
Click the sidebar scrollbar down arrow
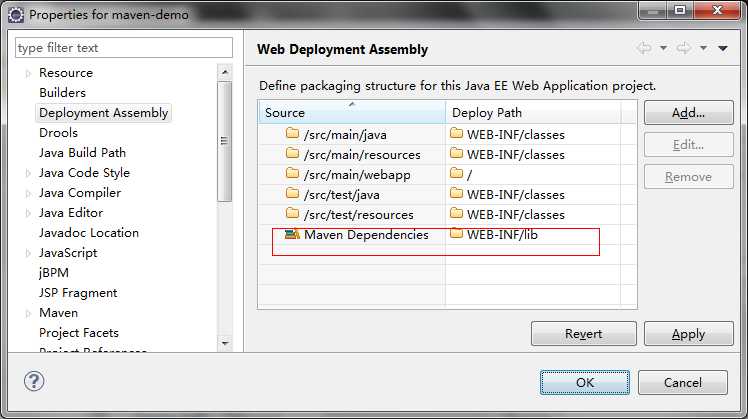click(x=225, y=343)
